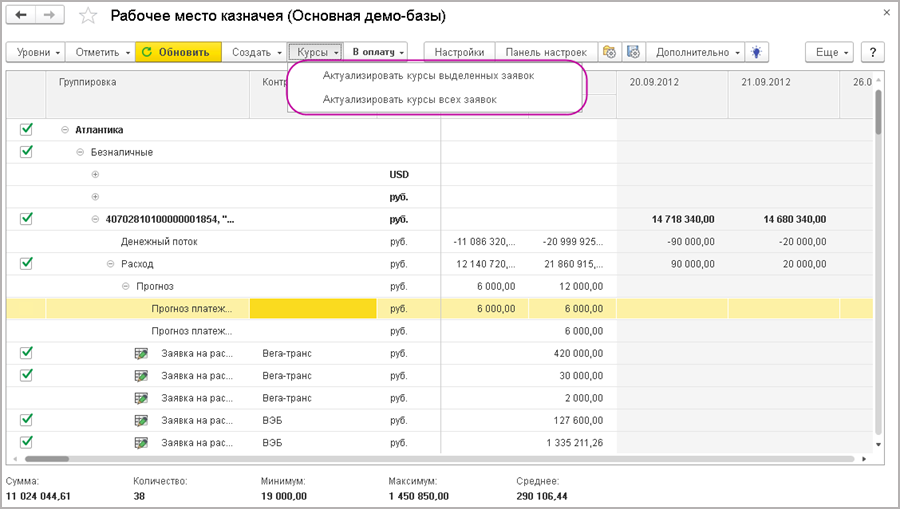Add page to favorites with star icon

[89, 16]
